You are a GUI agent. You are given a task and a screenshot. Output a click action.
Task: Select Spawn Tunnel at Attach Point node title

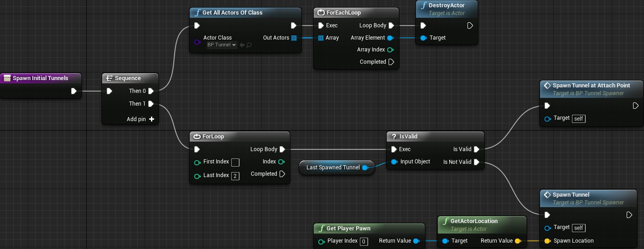click(x=591, y=86)
